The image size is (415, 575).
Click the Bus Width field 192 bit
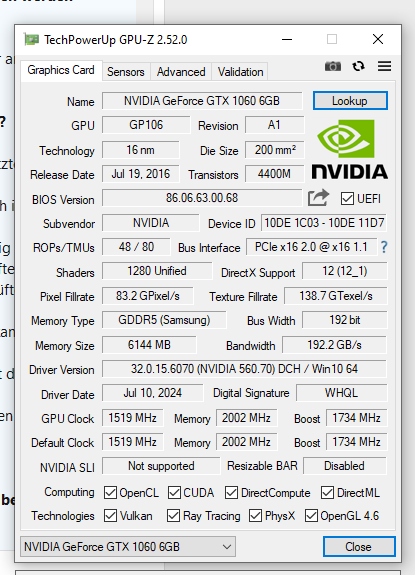[x=345, y=320]
